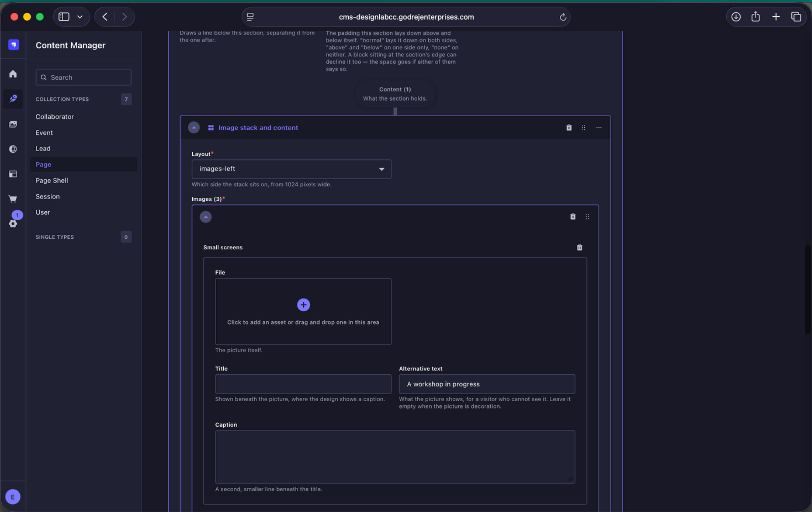This screenshot has height=512, width=812.
Task: Click the Title input field
Action: tap(303, 384)
